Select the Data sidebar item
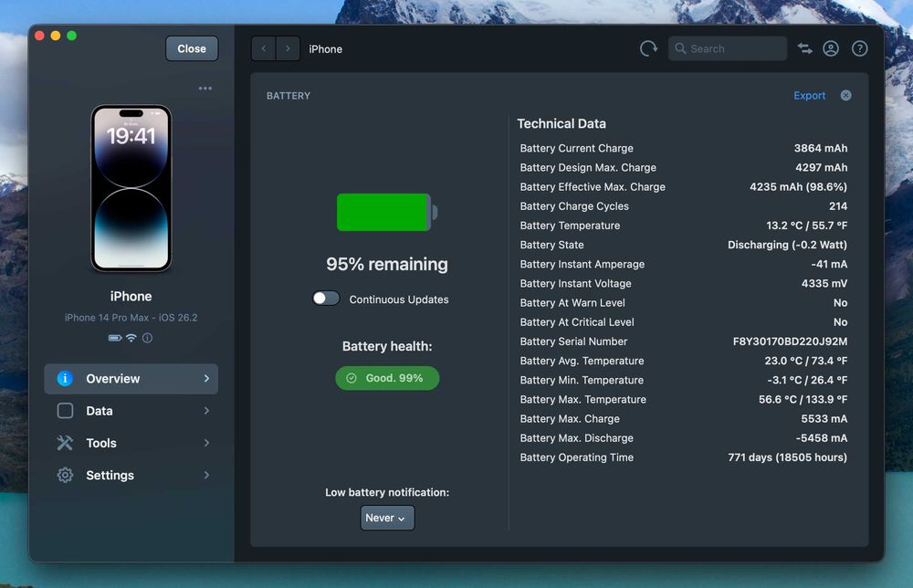 [x=131, y=411]
